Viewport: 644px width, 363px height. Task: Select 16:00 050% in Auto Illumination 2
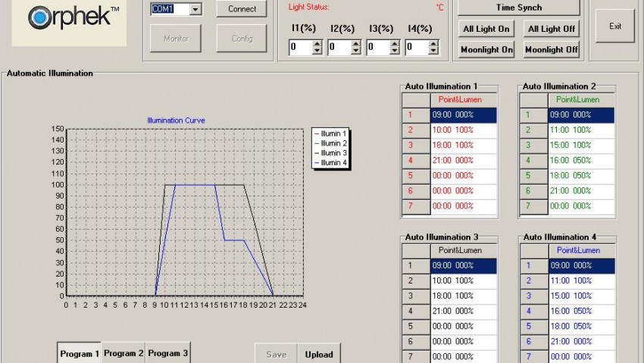click(x=581, y=160)
